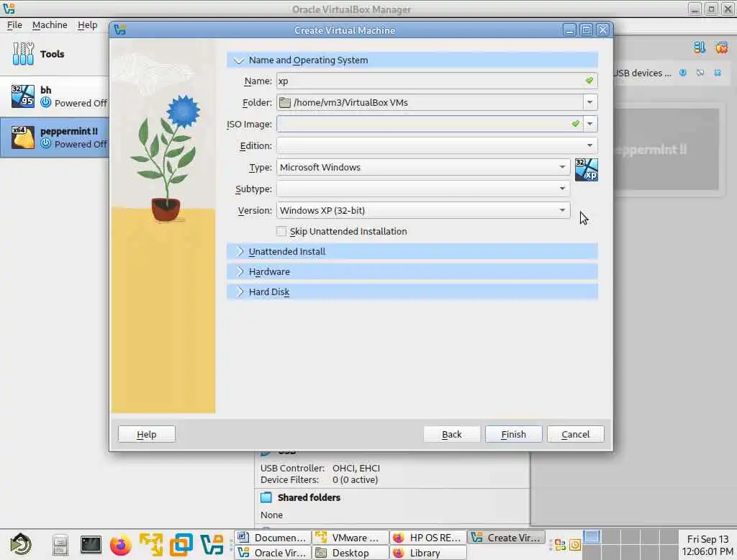Click the Shared folders icon in details pane
The height and width of the screenshot is (560, 737).
click(x=266, y=497)
